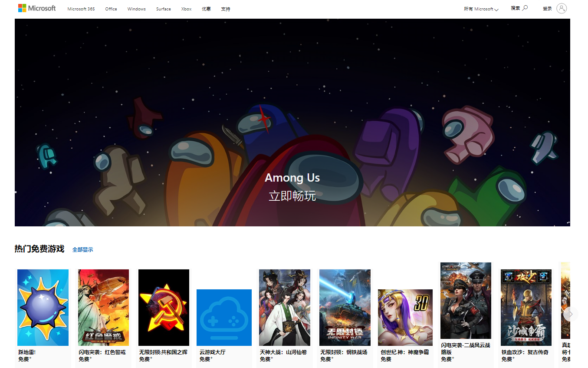Click 免费 price under 踩地雷!
Image resolution: width=588 pixels, height=368 pixels.
25,359
